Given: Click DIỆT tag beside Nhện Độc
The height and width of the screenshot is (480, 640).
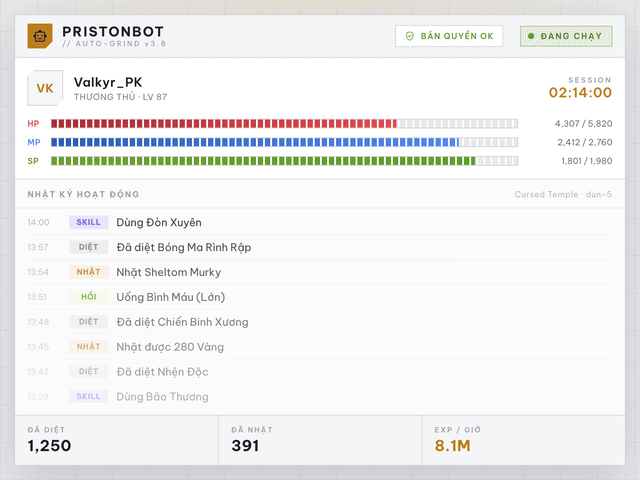Looking at the screenshot, I should coord(89,371).
